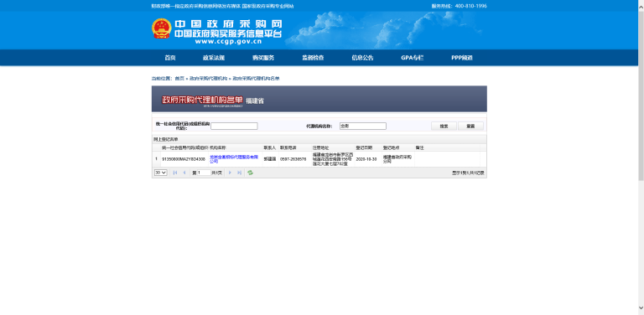Screen dimensions: 644x315
Task: Click 政府采购代理机构 breadcrumb link
Action: coord(208,79)
